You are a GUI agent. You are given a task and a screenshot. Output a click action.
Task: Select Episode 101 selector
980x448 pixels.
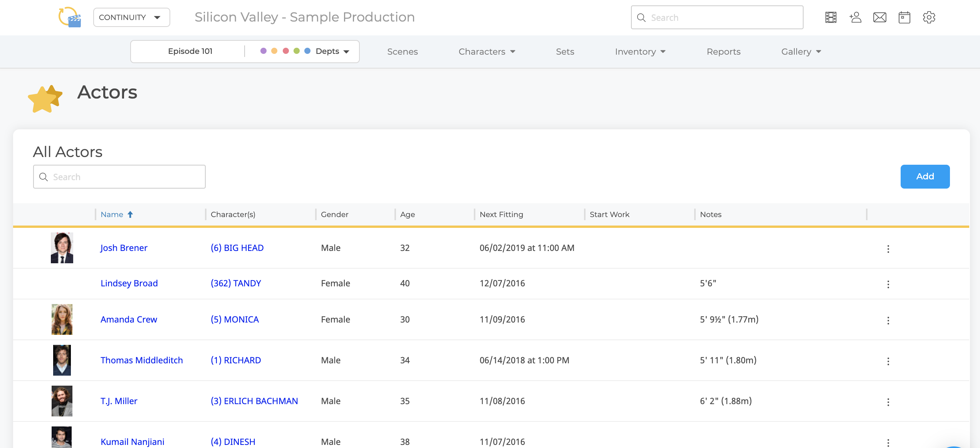pyautogui.click(x=190, y=51)
